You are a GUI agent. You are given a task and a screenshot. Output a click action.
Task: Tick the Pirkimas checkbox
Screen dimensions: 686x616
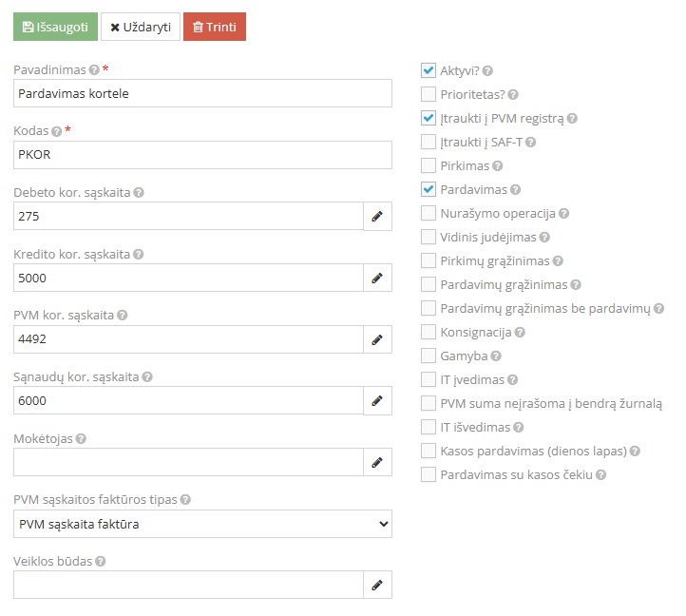[429, 165]
